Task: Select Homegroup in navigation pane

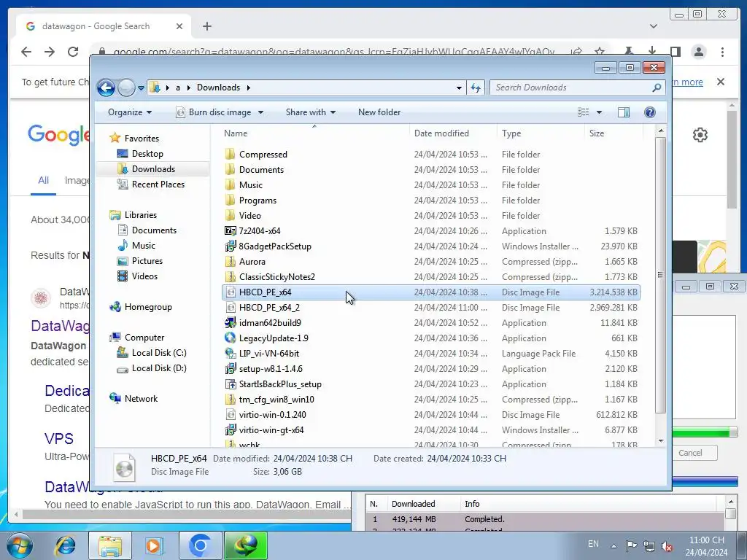Action: 141,307
